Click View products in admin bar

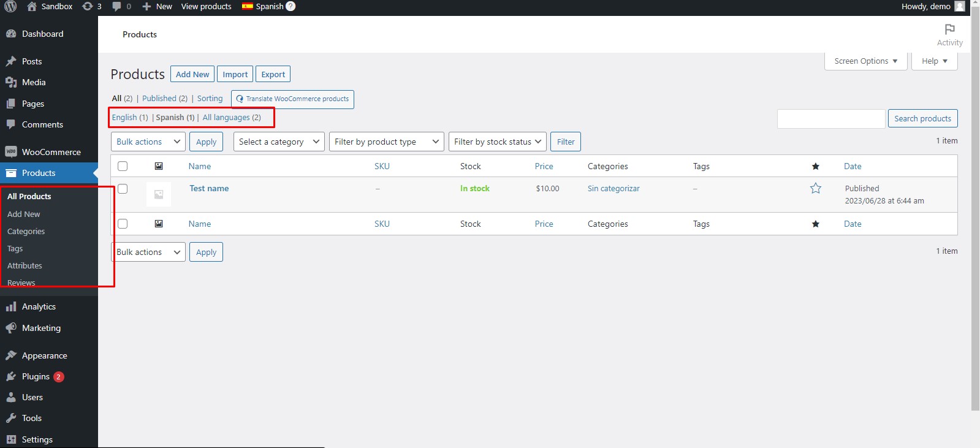tap(207, 6)
